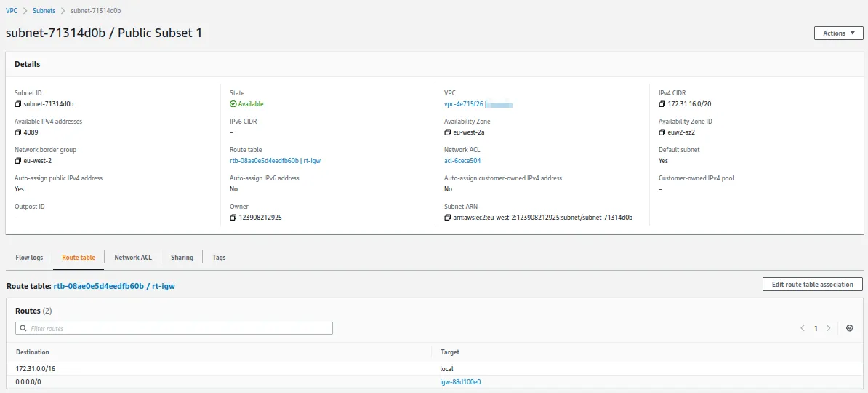
Task: Copy the Subnet ARN
Action: coord(448,218)
